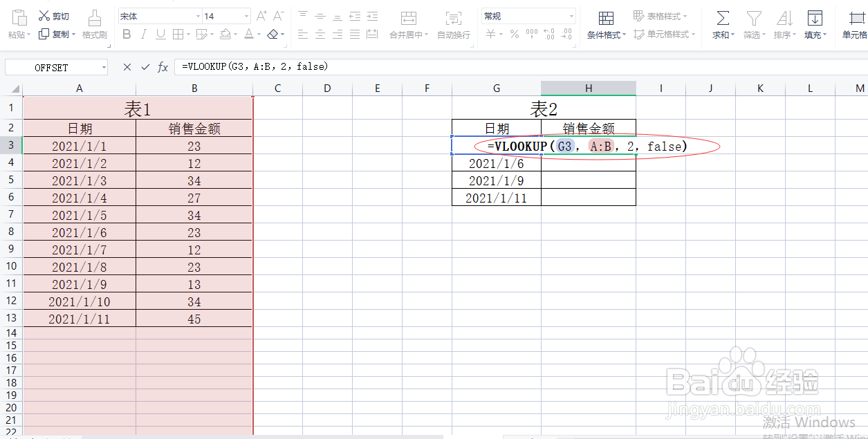Apply thousands separator format
This screenshot has height=439, width=868.
coord(532,34)
